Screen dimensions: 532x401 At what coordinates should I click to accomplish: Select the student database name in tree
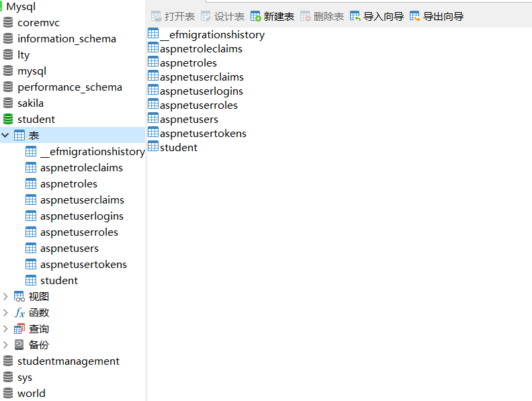(x=36, y=120)
